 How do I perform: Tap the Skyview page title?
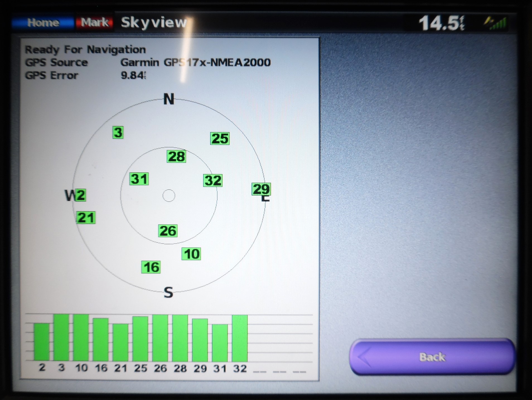click(x=154, y=22)
